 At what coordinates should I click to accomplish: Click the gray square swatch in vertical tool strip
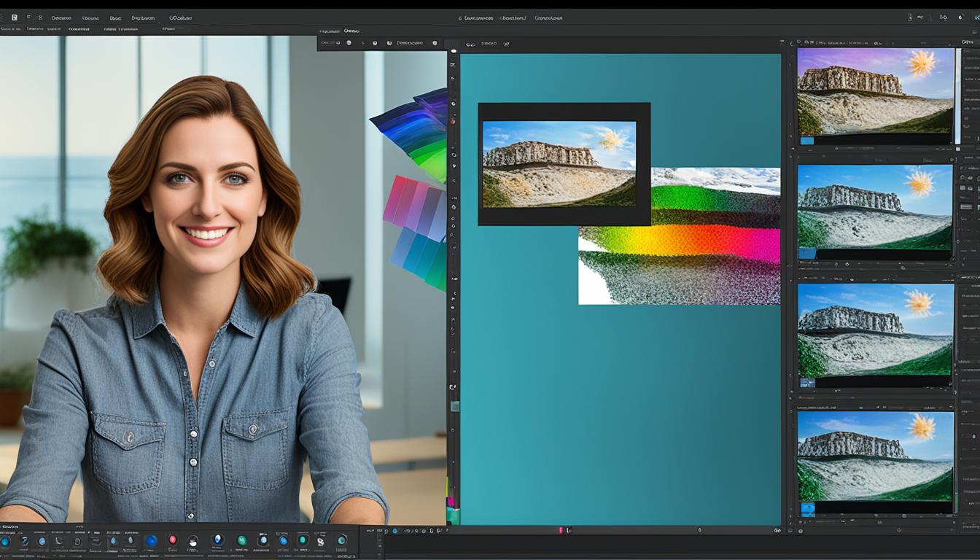[x=454, y=405]
